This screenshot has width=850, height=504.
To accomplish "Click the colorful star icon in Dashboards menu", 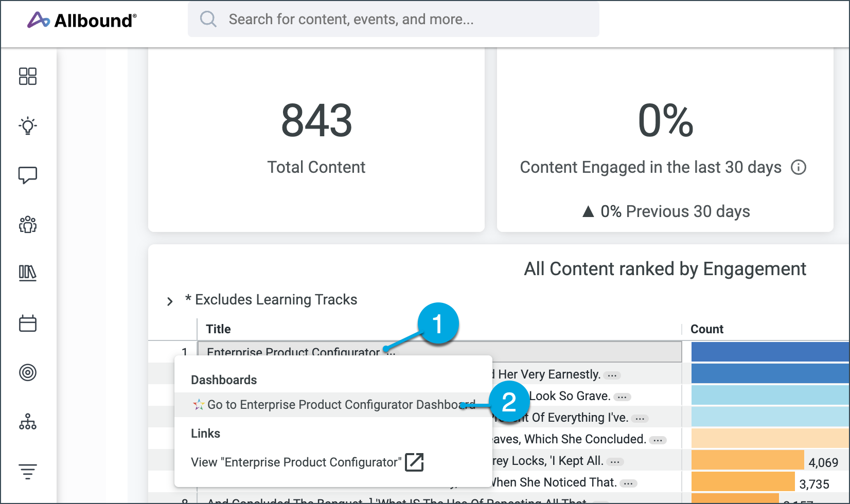I will click(x=199, y=405).
